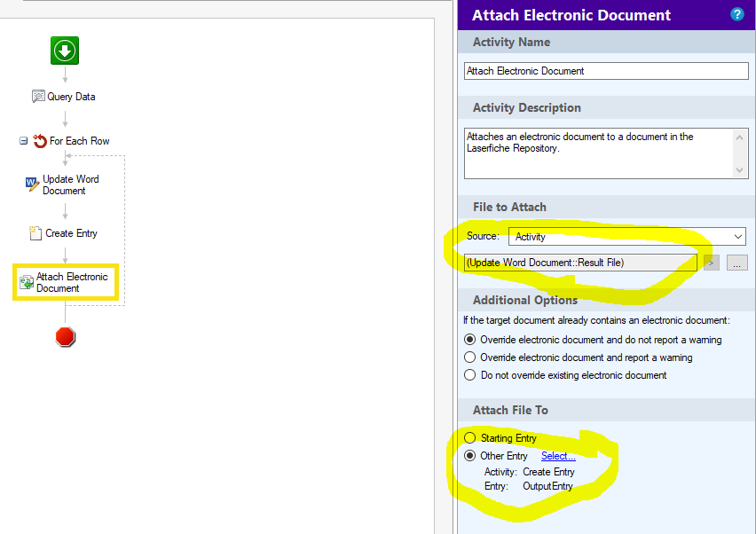Open help for Attach Electronic Document

736,14
